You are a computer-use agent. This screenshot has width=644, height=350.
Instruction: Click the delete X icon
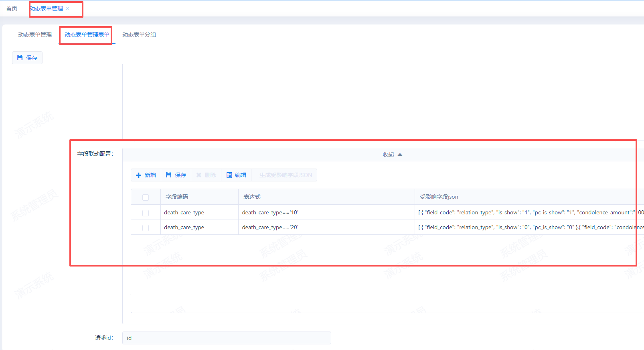[199, 175]
